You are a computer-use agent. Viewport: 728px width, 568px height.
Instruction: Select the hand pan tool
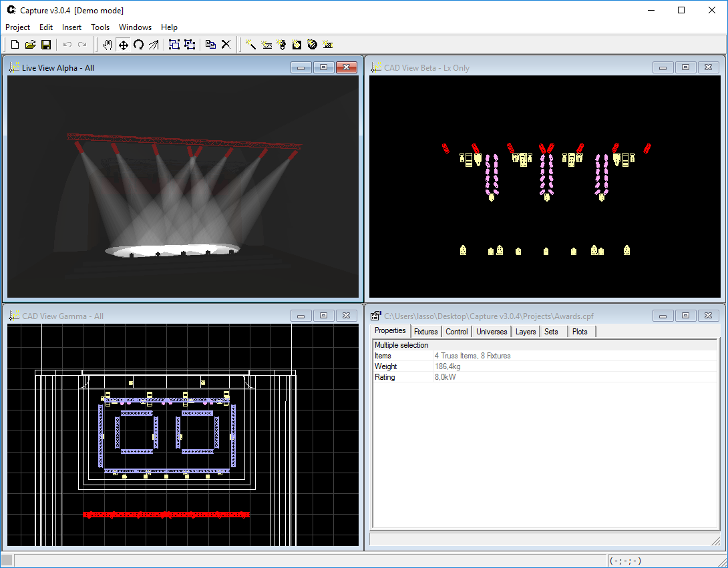pyautogui.click(x=108, y=45)
